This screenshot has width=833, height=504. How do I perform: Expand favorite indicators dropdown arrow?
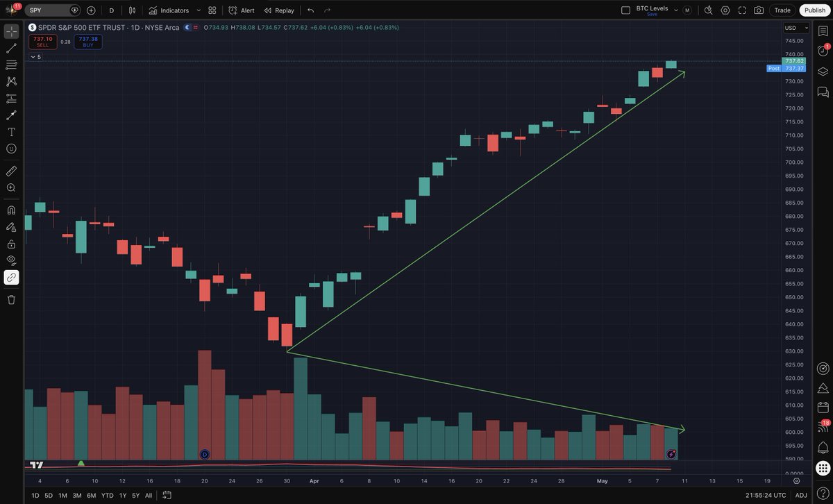[199, 10]
